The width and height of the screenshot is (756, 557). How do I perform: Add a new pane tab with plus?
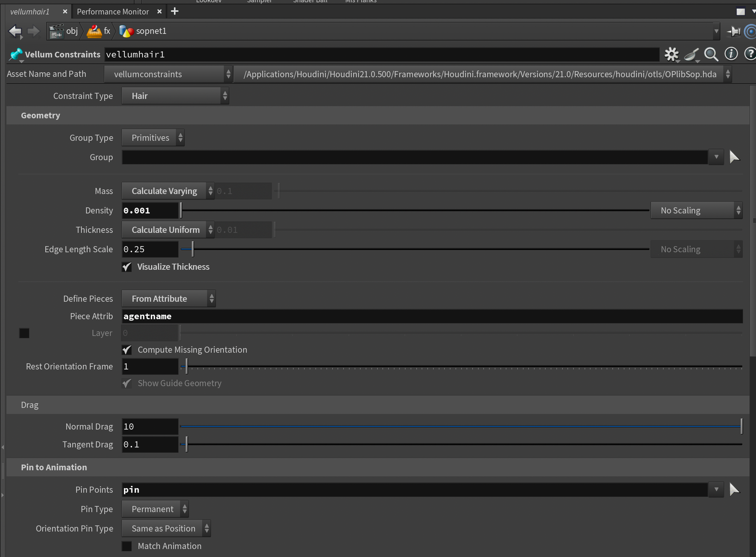175,11
